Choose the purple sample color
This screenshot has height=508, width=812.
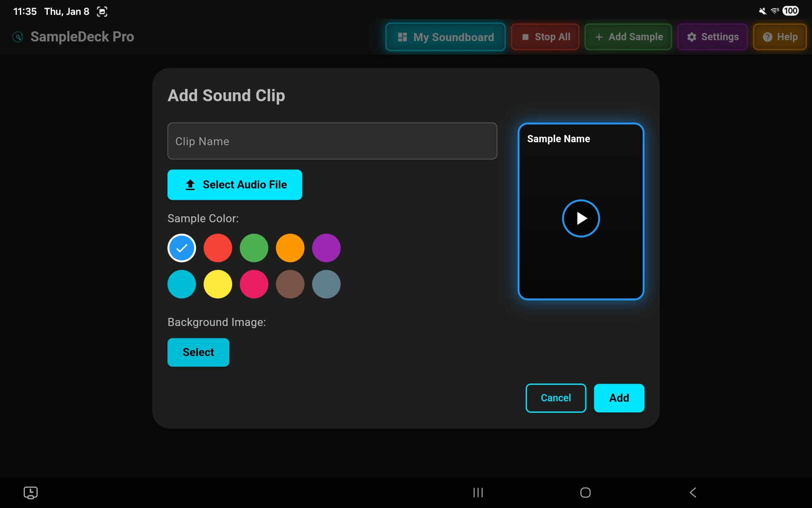point(326,248)
